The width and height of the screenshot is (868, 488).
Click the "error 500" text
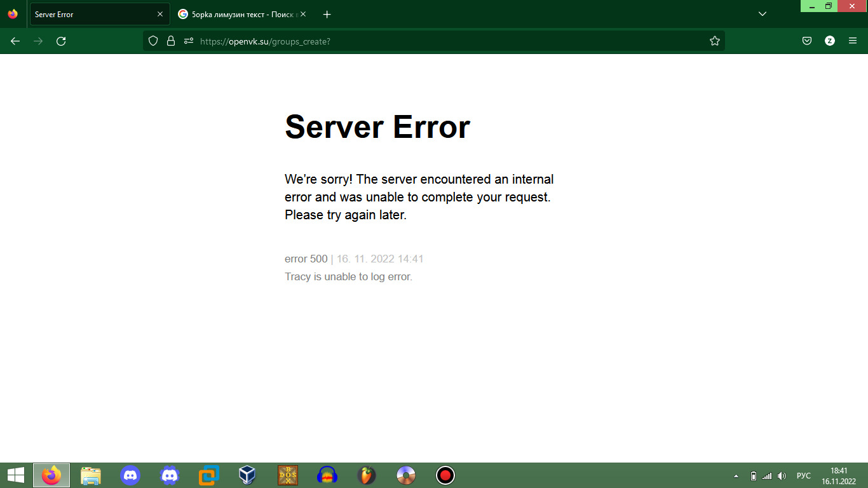click(x=306, y=259)
